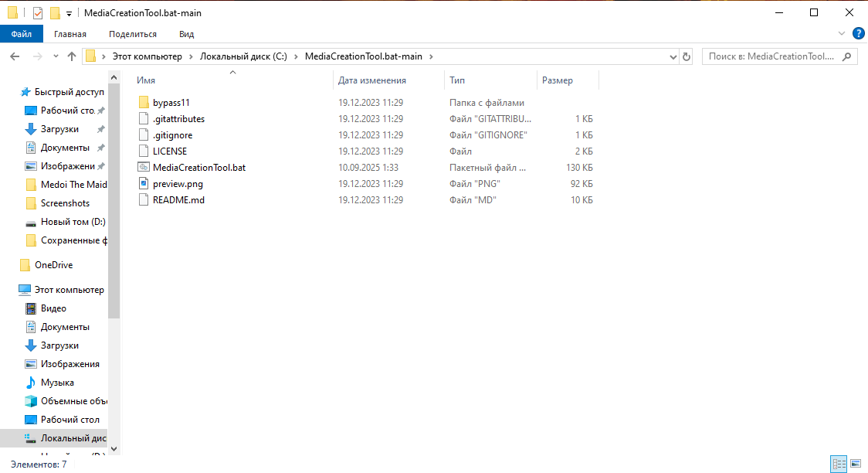Screen dimensions: 868x473
Task: Click the Up one level arrow
Action: (x=72, y=56)
